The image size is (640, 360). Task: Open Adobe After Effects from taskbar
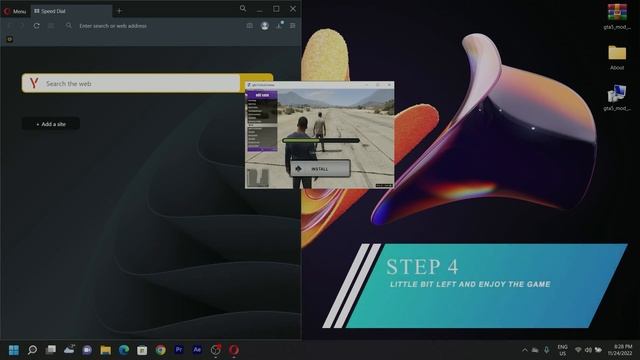pos(197,350)
